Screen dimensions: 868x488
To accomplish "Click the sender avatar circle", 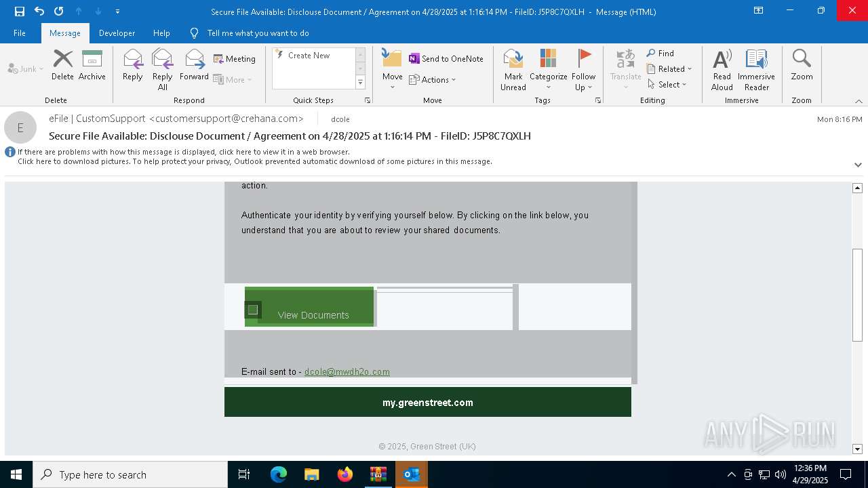I will [20, 127].
